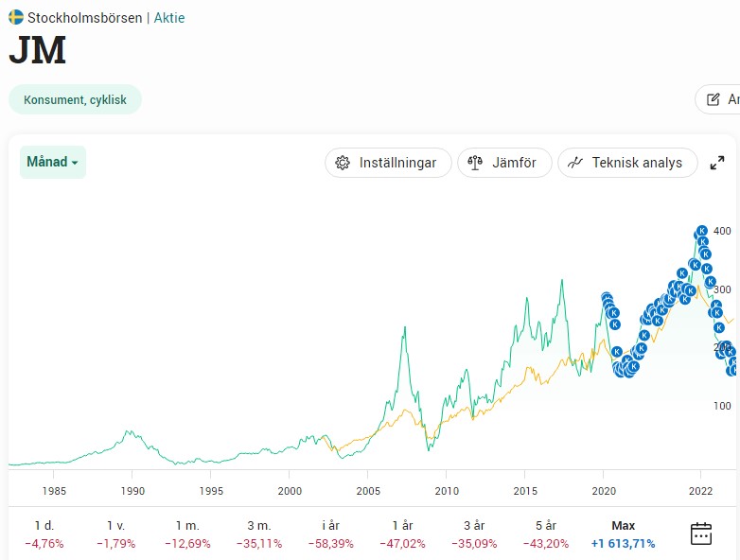Viewport: 740px width, 560px height.
Task: Click the Konsument, cyklisk sector tag
Action: (75, 99)
